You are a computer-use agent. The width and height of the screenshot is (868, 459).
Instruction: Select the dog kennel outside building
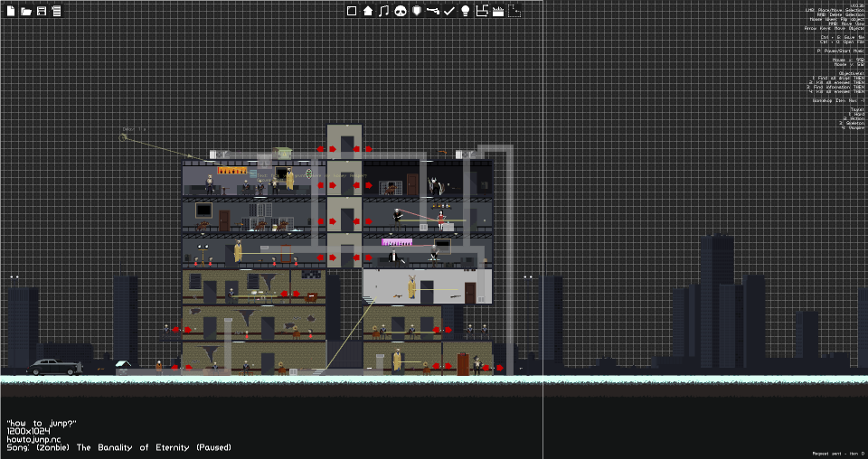pyautogui.click(x=123, y=367)
